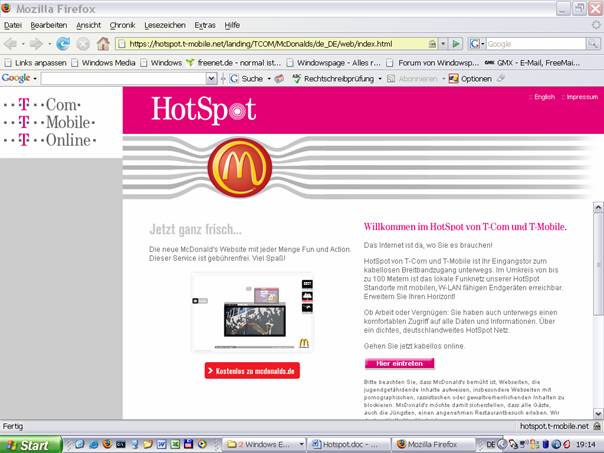Click the highlighter pencil icon in Google toolbar
604x453 pixels.
[501, 78]
